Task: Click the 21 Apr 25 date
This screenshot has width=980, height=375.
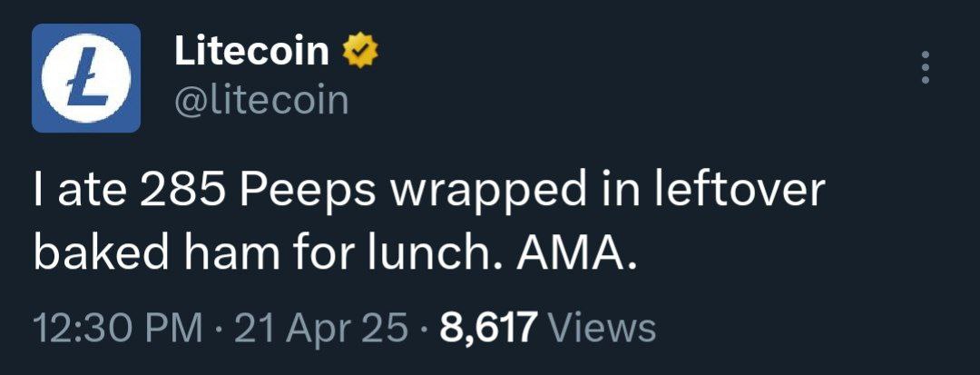Action: pos(320,328)
